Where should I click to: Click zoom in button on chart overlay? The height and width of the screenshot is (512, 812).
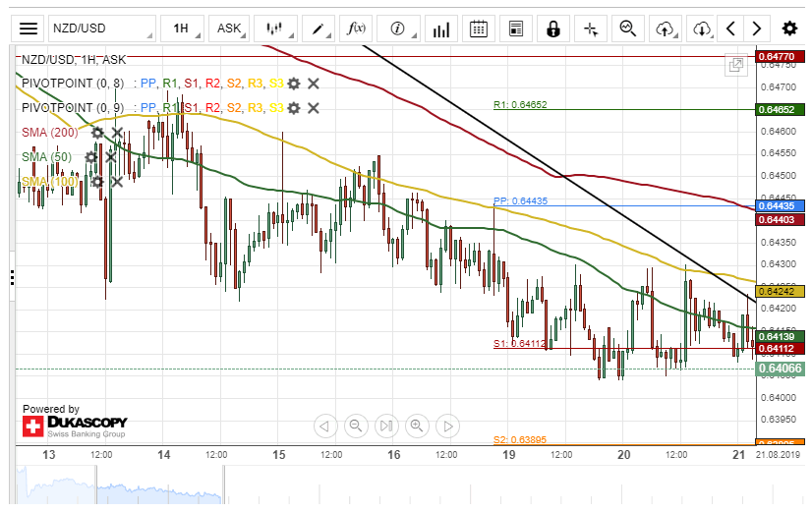(x=417, y=426)
